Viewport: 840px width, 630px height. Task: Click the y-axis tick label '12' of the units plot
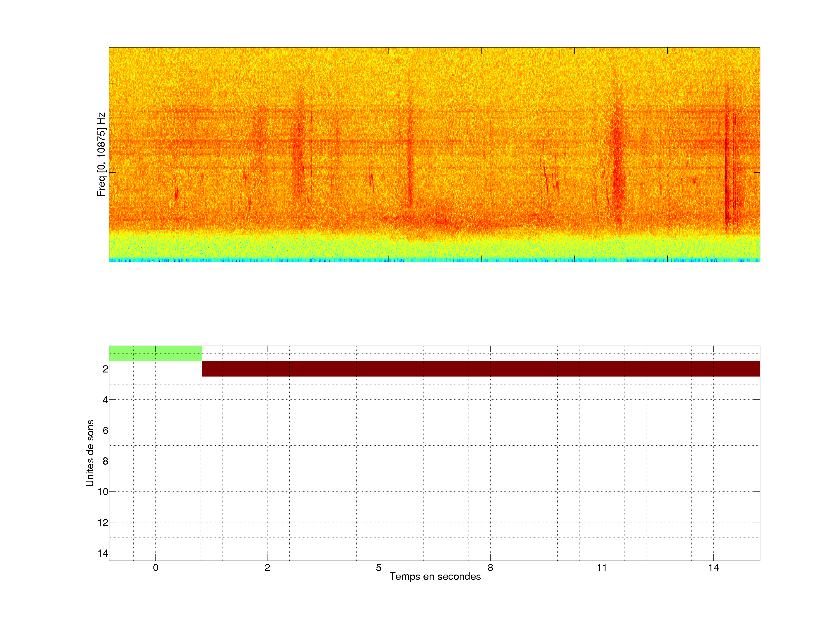[103, 523]
